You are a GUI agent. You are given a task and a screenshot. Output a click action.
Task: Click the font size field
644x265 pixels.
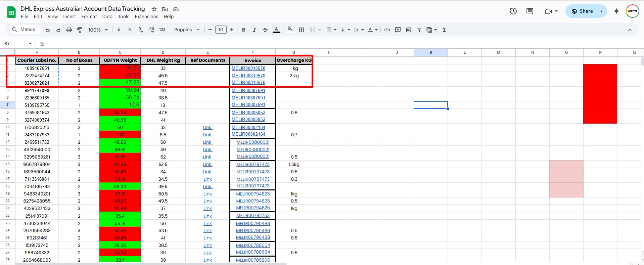click(221, 30)
